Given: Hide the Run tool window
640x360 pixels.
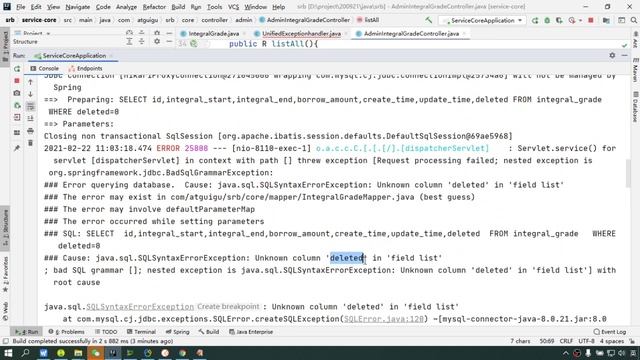Looking at the screenshot, I should 624,55.
